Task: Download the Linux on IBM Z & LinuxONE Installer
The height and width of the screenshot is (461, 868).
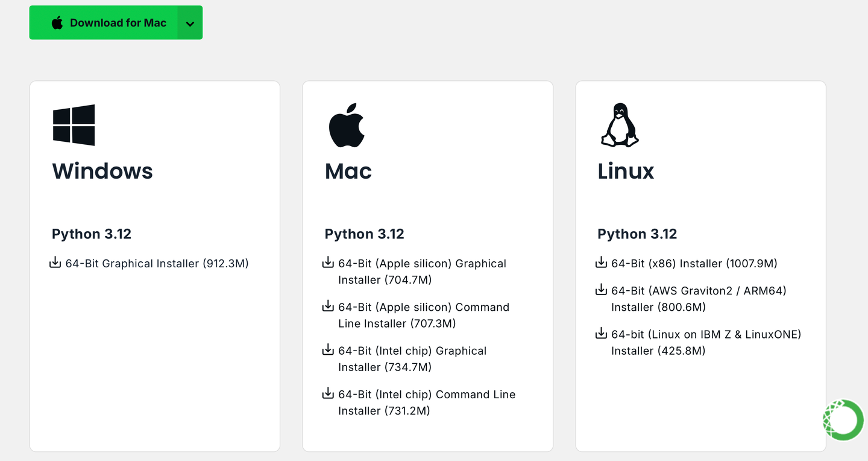Action: 706,342
